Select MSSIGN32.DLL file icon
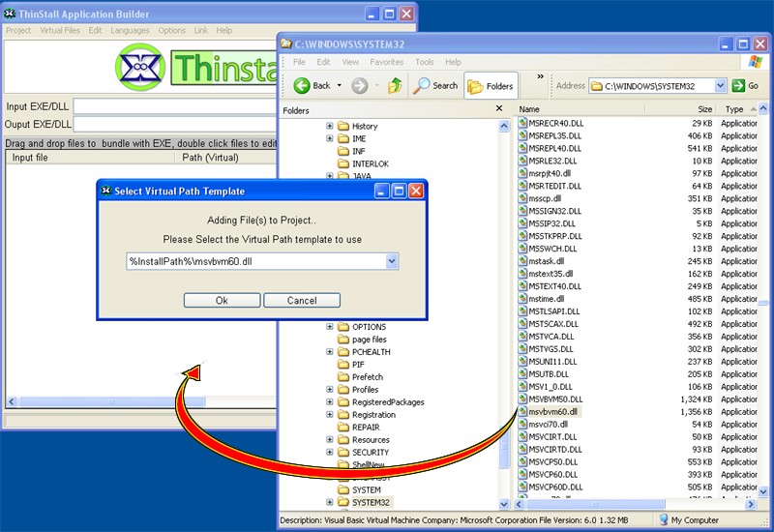Image resolution: width=774 pixels, height=532 pixels. 522,211
